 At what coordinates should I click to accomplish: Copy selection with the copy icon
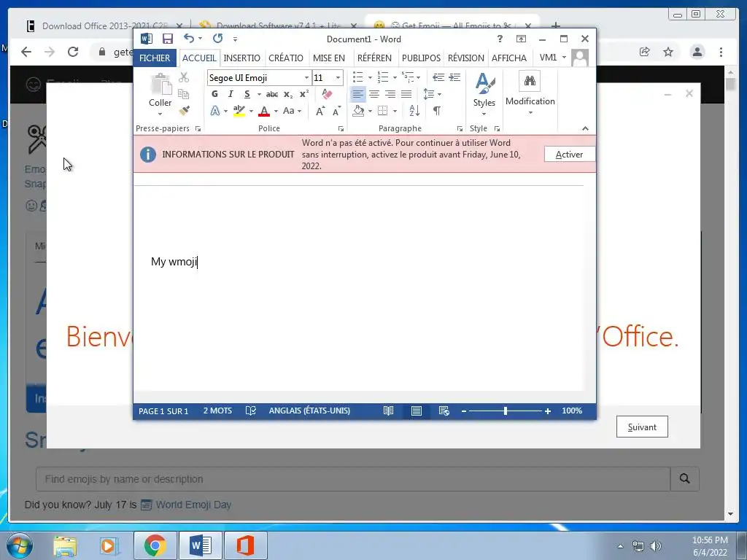[183, 94]
